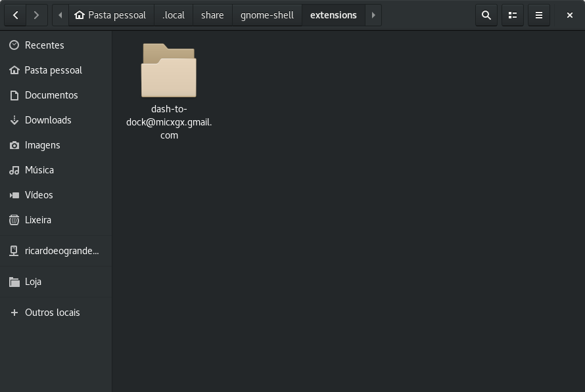Open the Recentes sidebar location
585x392 pixels.
[x=56, y=45]
